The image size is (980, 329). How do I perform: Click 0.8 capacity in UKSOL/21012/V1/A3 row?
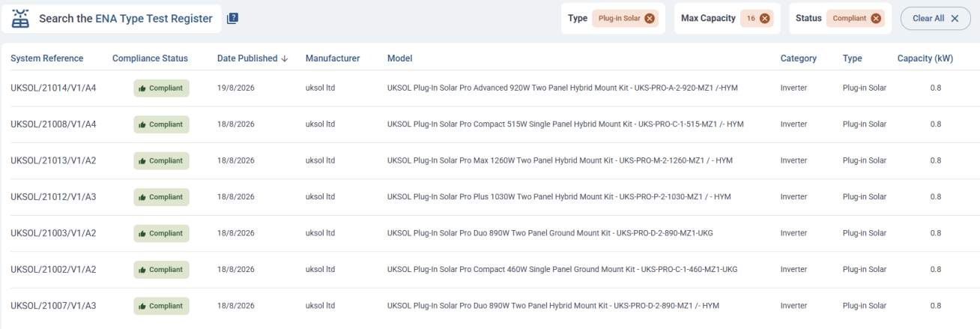pyautogui.click(x=935, y=197)
